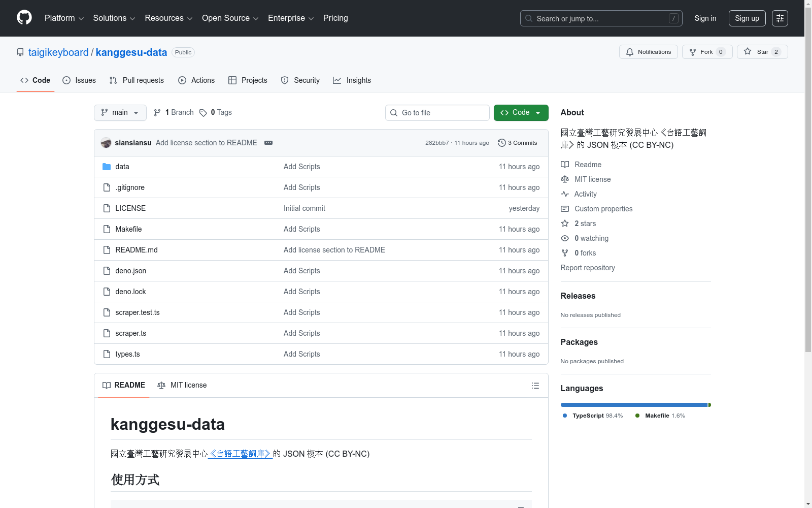Click the Notifications button
This screenshot has height=508, width=812.
click(649, 52)
